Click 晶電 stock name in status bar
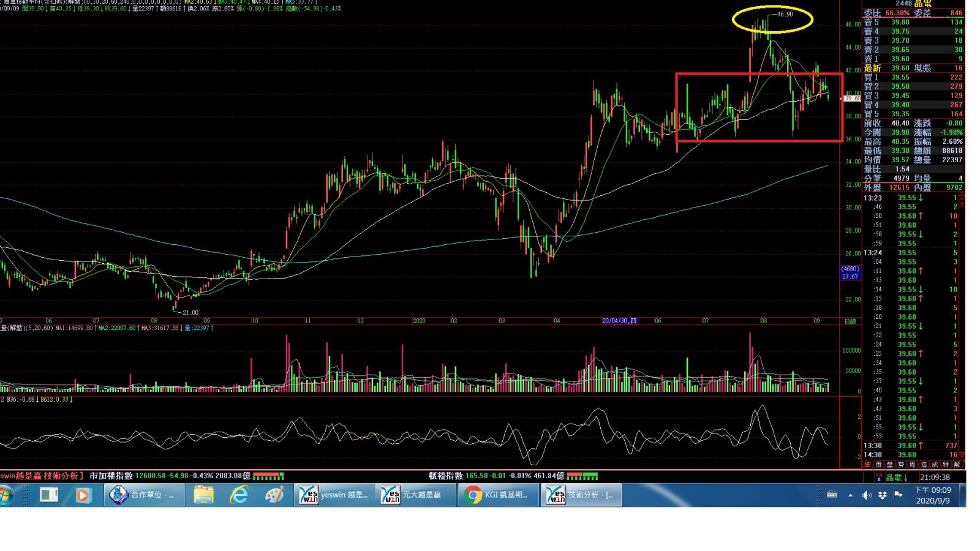 click(894, 477)
